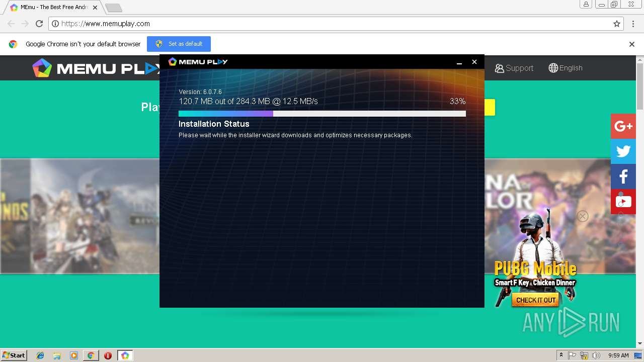
Task: Click the network tray icon
Action: [584, 355]
